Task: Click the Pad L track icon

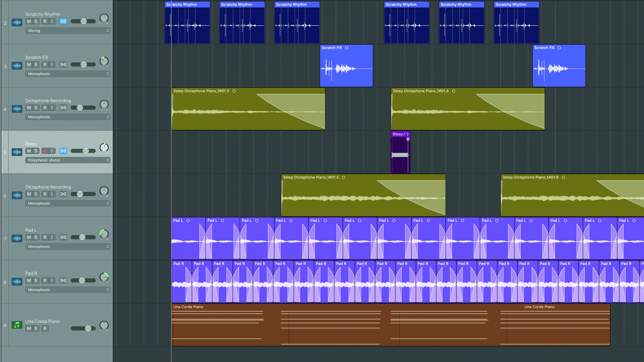Action: coord(17,238)
